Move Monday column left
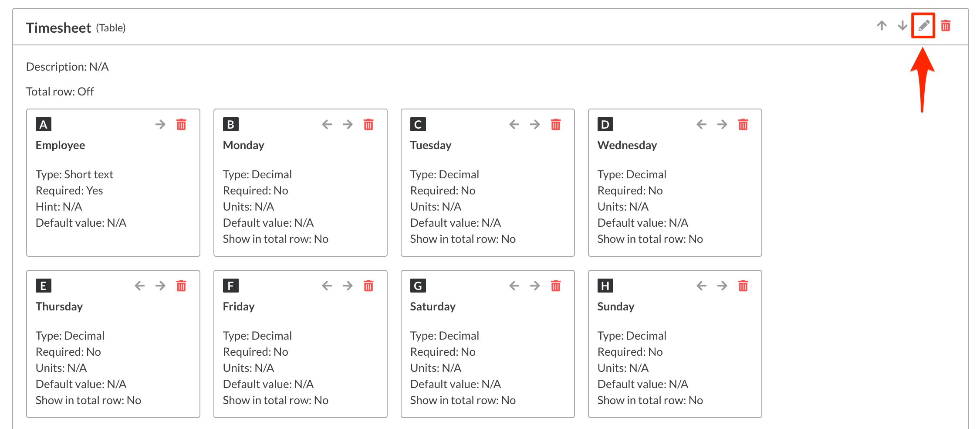Viewport: 980px width, 429px height. tap(327, 125)
